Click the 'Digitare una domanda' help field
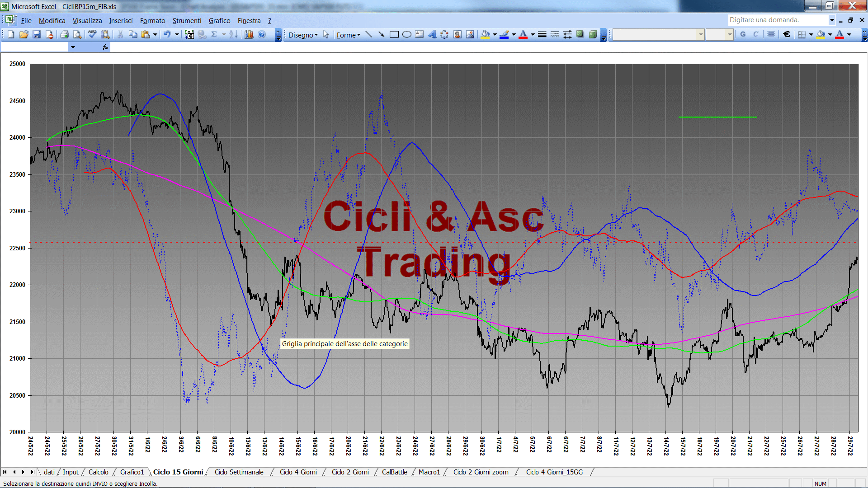The width and height of the screenshot is (868, 488). [778, 20]
